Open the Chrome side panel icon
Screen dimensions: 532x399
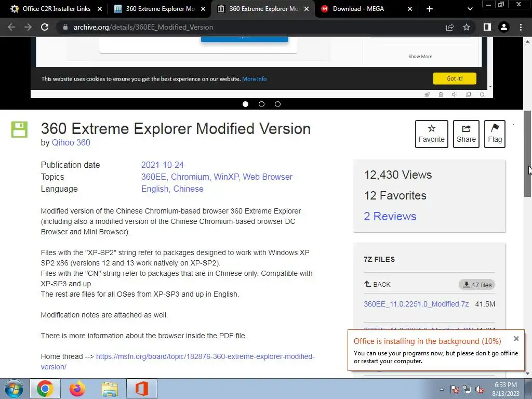pyautogui.click(x=487, y=27)
